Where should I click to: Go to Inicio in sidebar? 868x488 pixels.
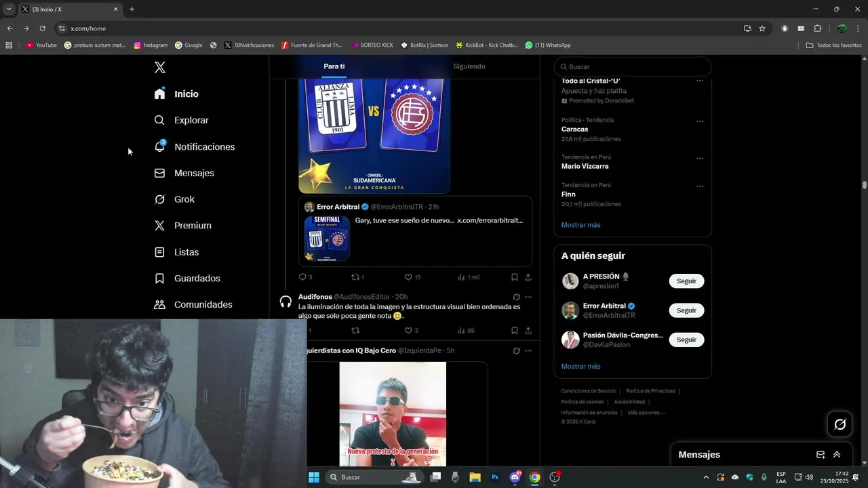point(176,94)
